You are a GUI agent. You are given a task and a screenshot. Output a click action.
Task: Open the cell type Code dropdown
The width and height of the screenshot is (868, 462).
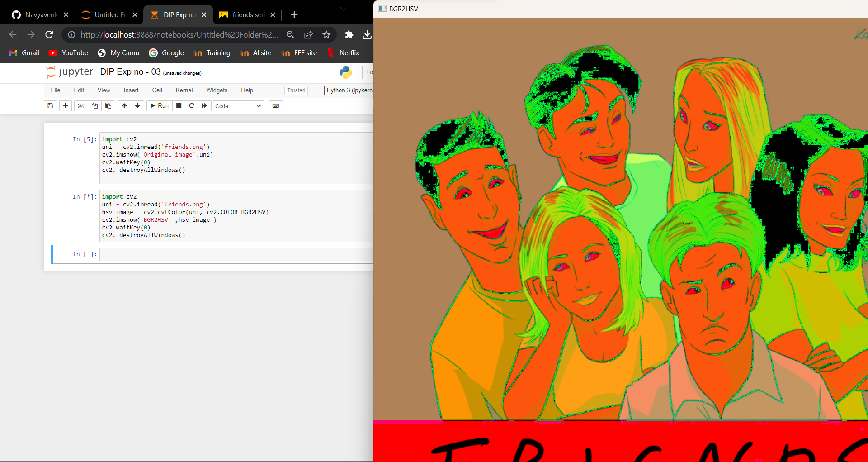(238, 106)
